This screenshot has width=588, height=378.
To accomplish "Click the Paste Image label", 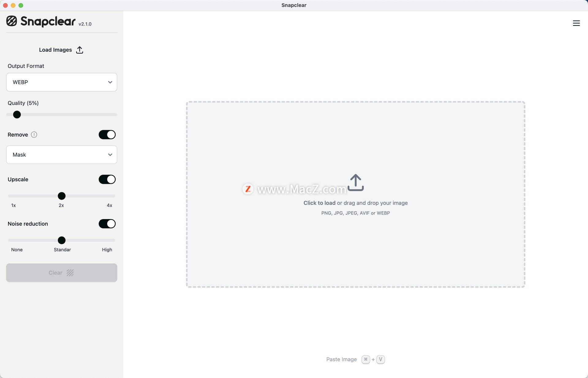I will (341, 359).
